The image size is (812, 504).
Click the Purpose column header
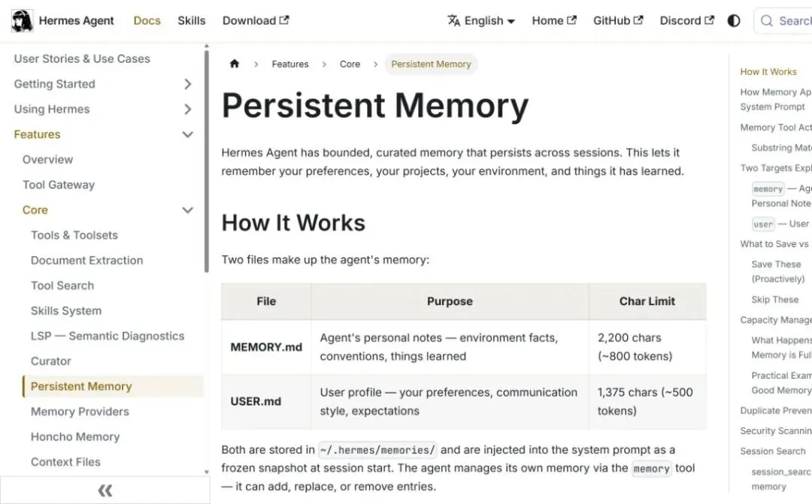[450, 301]
